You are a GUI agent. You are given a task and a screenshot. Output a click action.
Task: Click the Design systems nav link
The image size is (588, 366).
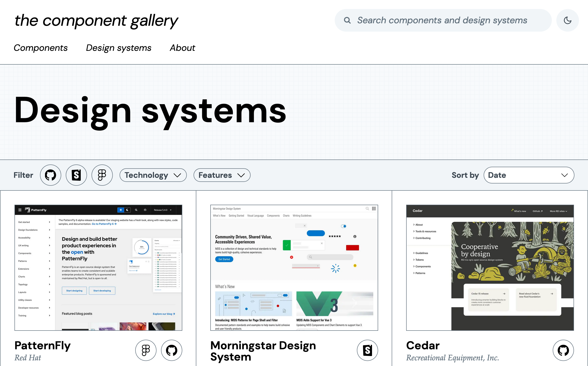click(119, 48)
